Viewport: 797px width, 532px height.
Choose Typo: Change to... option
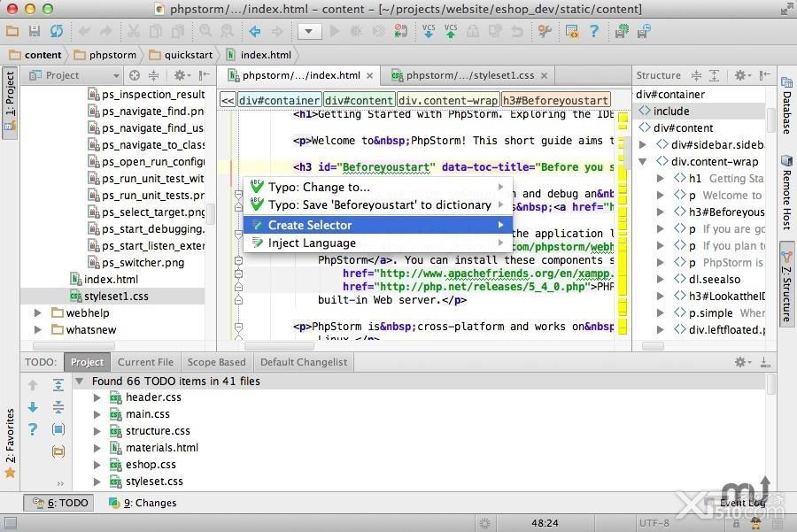tap(378, 187)
